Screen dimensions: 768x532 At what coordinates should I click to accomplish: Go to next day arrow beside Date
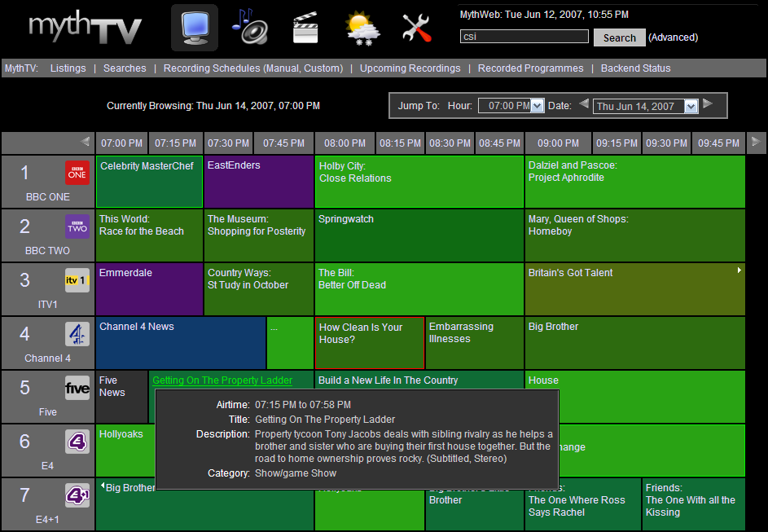pos(708,103)
